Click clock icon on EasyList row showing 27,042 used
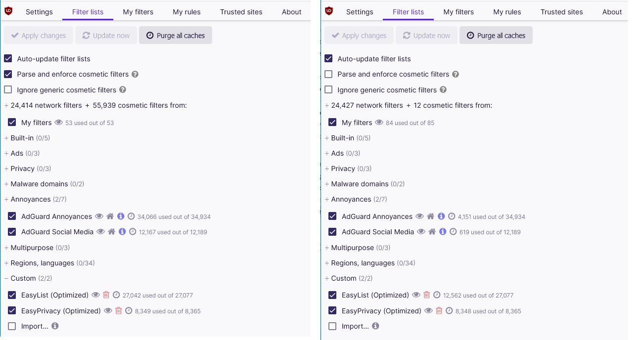 tap(116, 295)
